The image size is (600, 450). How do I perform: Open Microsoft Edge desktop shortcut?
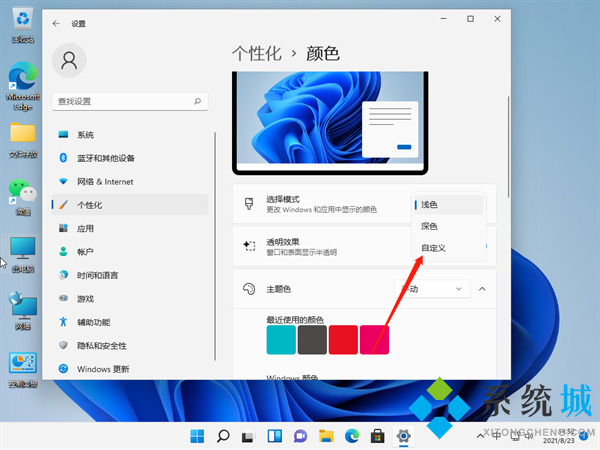click(x=23, y=86)
